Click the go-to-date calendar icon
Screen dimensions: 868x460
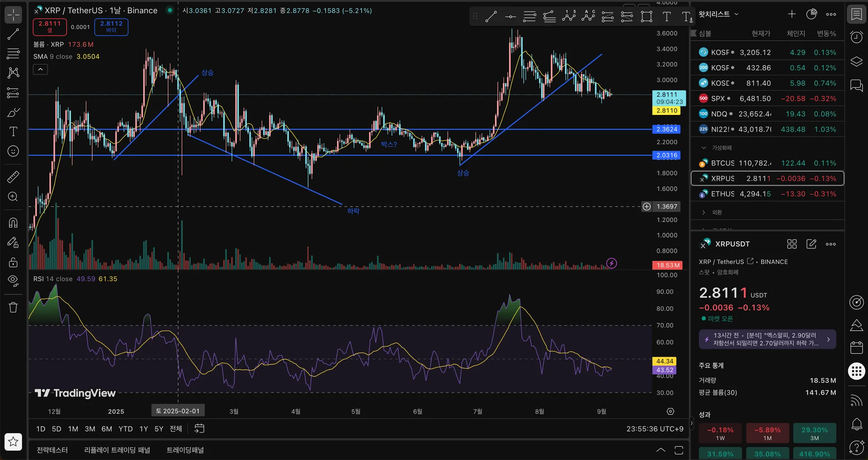coord(199,428)
